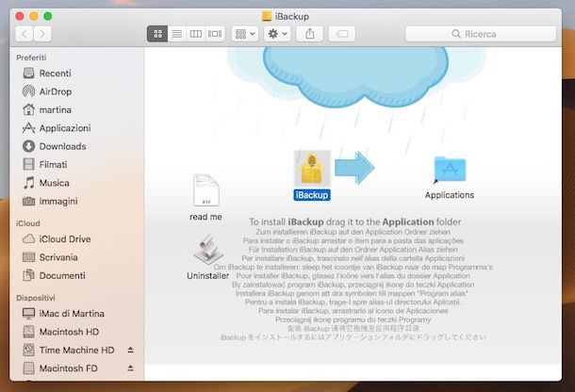Open the gear action menu
This screenshot has width=575, height=392.
277,34
